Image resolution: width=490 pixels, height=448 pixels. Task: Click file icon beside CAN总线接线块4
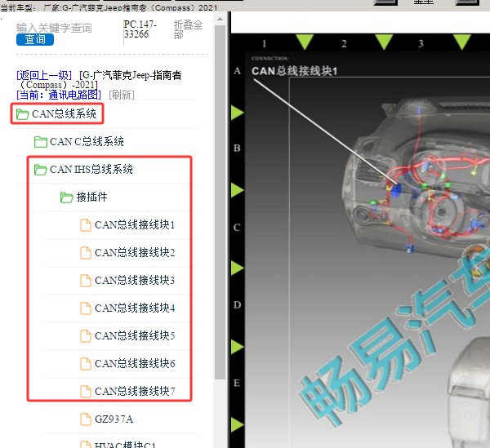point(86,308)
